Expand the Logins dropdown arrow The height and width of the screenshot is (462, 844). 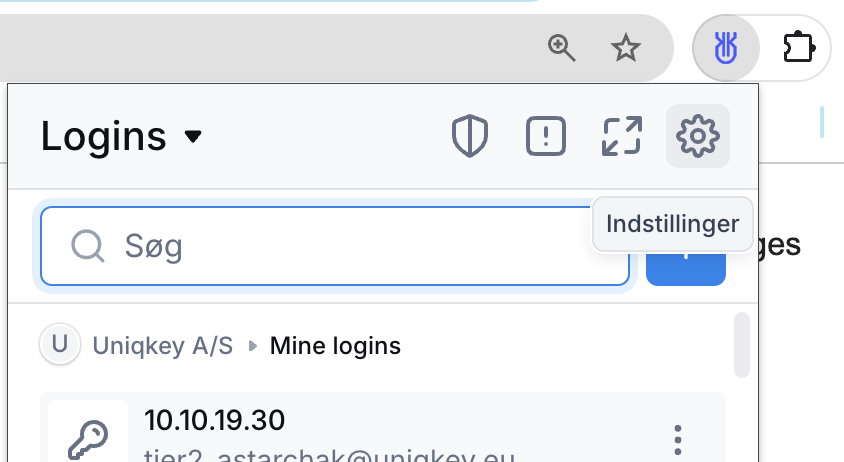pos(193,136)
